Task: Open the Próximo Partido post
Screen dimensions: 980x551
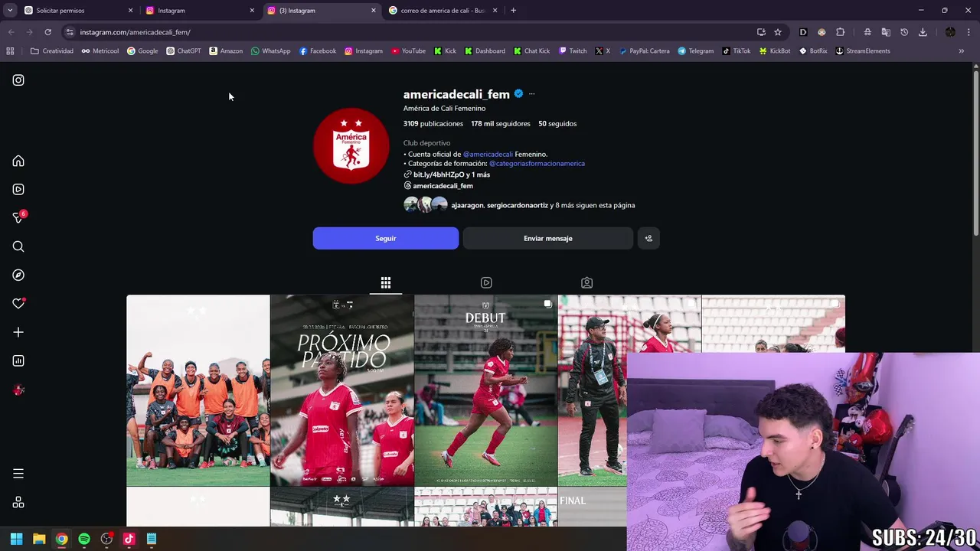Action: 342,390
